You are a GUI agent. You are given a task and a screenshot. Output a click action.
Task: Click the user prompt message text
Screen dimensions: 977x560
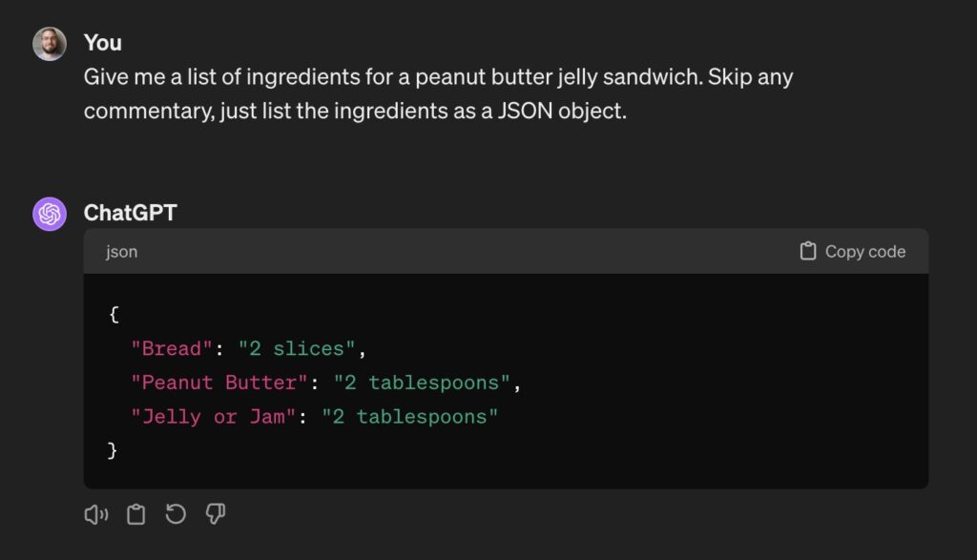[438, 93]
